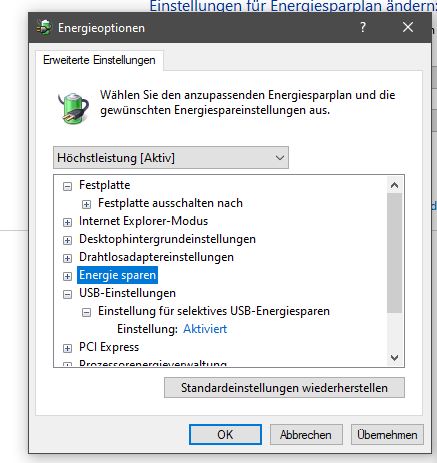Click the green battery plug icon
Image resolution: width=437 pixels, height=463 pixels.
(73, 107)
